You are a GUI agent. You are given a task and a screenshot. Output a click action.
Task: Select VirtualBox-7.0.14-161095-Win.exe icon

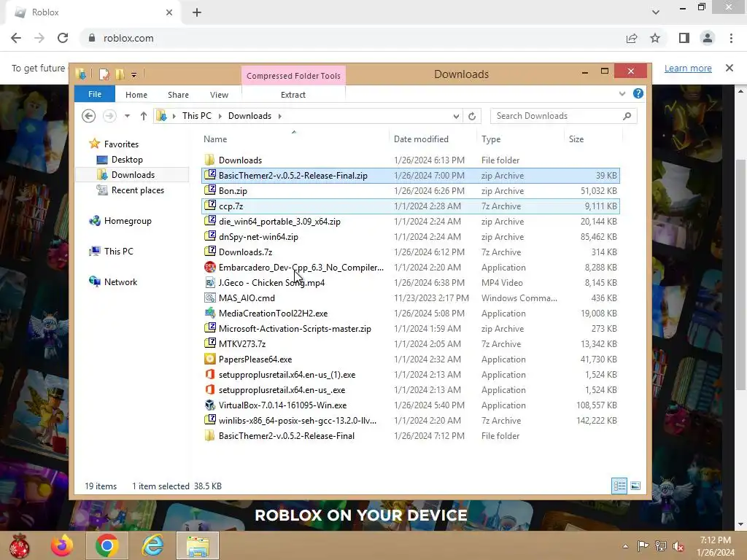[x=209, y=405]
